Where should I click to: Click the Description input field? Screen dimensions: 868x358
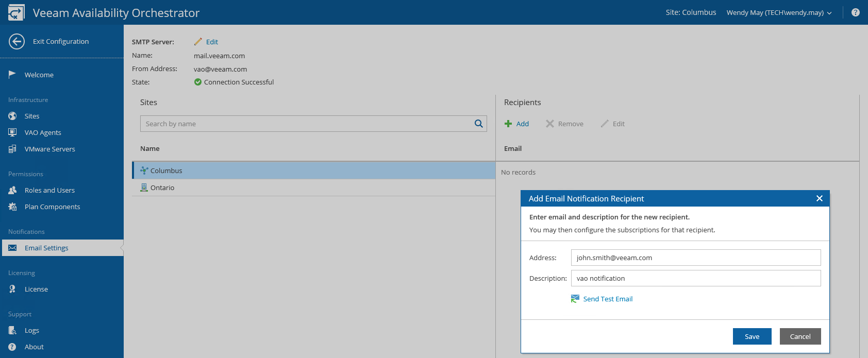coord(696,278)
